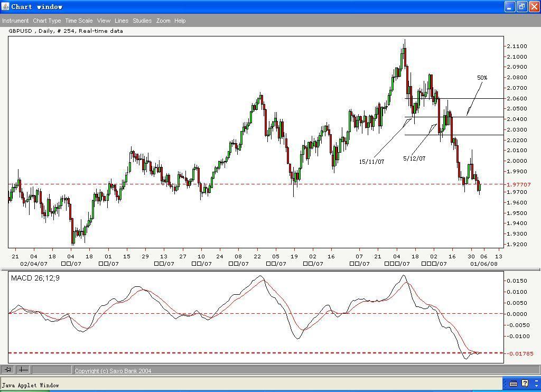Click the Java Applet Window status text

(x=30, y=385)
